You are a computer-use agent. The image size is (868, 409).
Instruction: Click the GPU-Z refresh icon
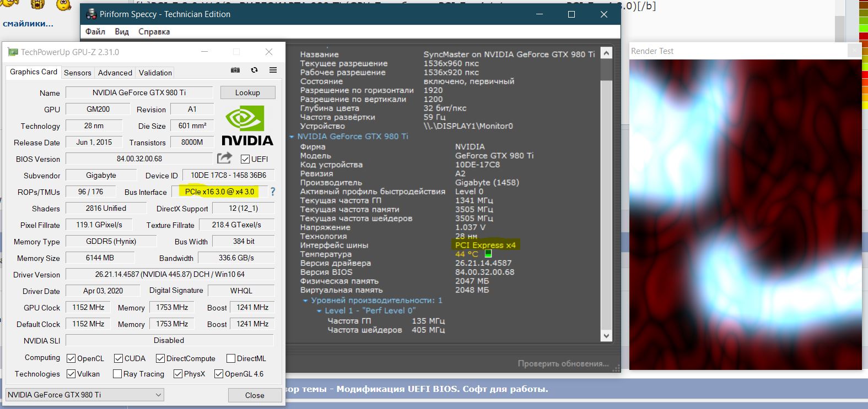[x=254, y=70]
